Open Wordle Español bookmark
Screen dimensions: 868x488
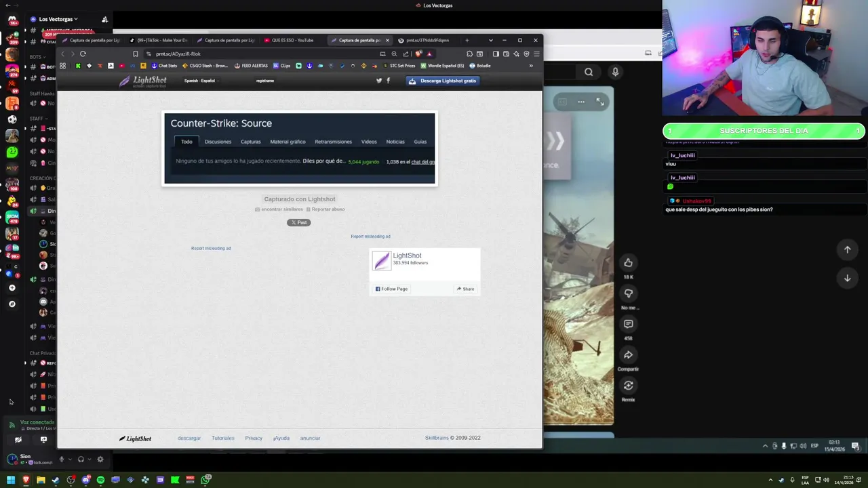442,66
